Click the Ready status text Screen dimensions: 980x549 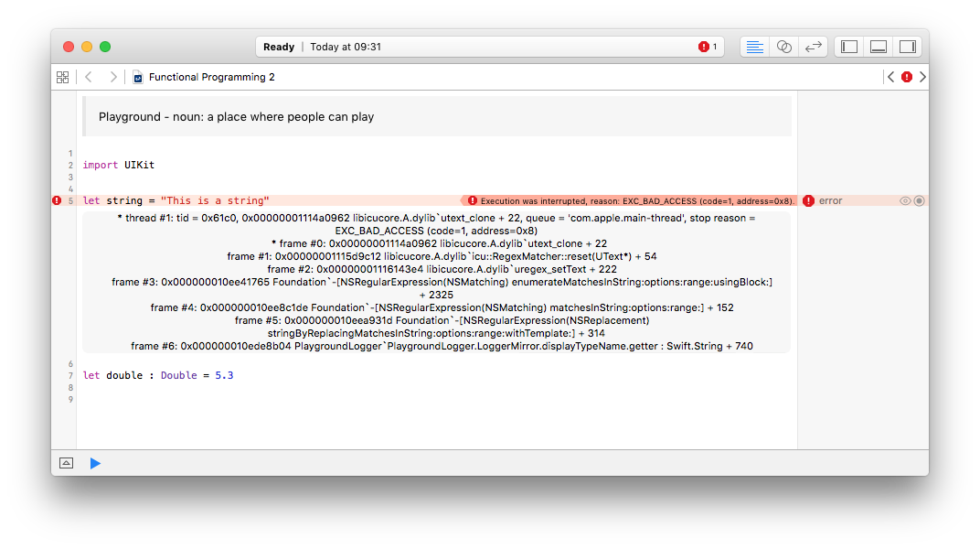pyautogui.click(x=278, y=47)
